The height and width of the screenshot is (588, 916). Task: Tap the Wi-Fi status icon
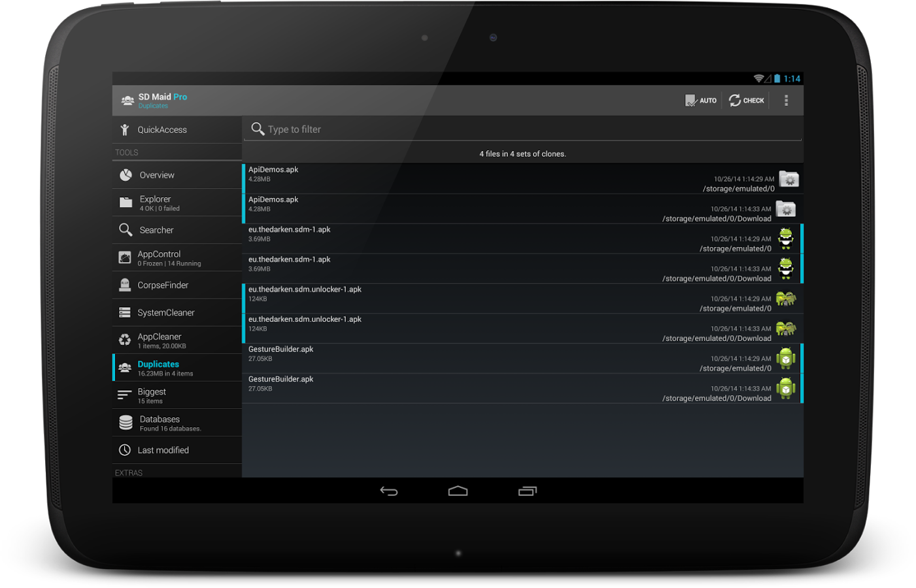[x=758, y=78]
